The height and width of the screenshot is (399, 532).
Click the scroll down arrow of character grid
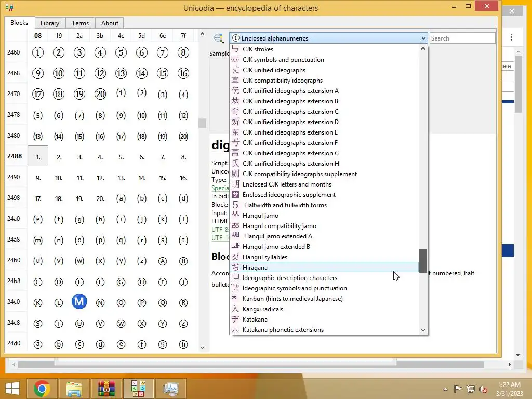[202, 348]
